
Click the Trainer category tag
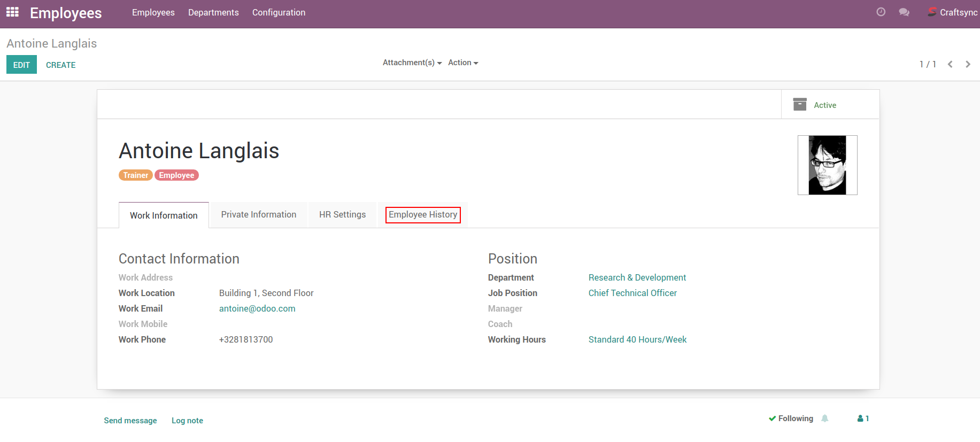[x=135, y=175]
